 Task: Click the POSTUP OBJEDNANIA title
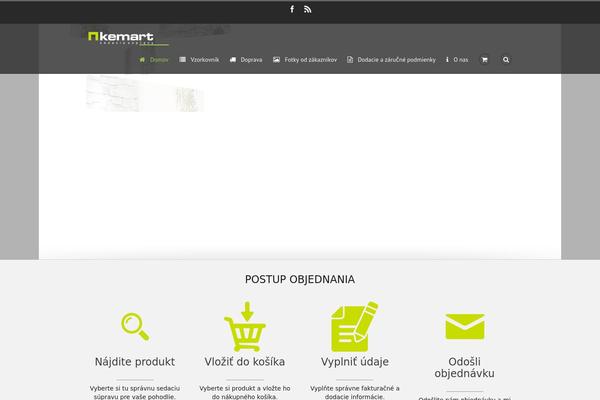[300, 279]
